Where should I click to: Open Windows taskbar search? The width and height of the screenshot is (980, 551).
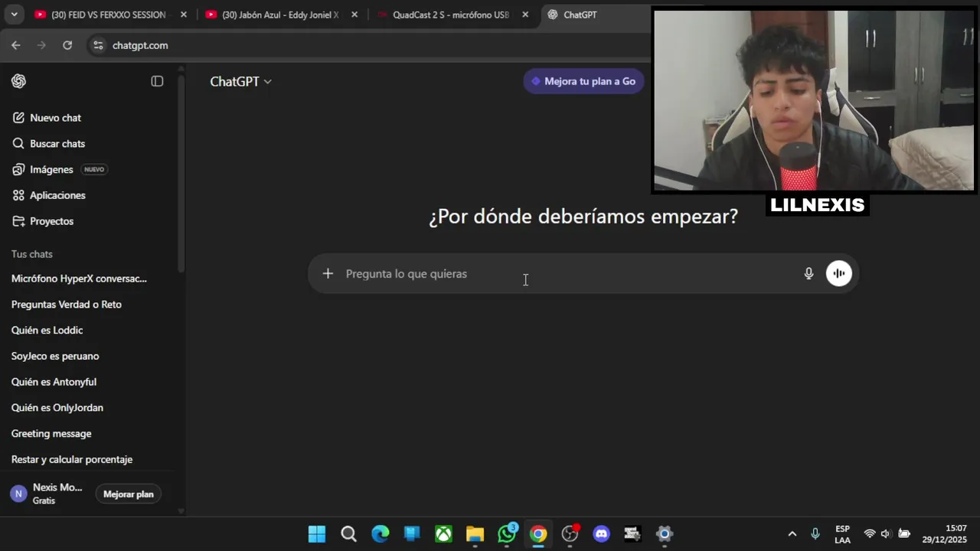[348, 534]
